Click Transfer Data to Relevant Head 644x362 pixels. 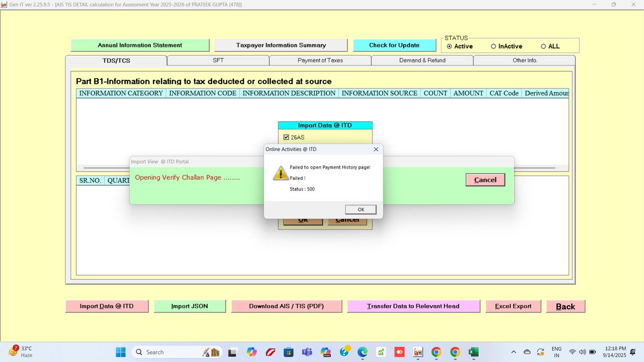click(x=413, y=306)
